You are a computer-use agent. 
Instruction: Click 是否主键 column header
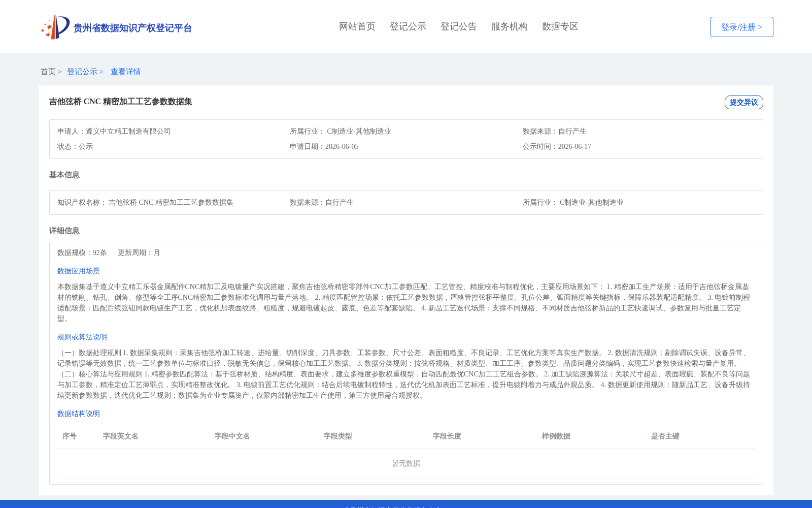tap(665, 436)
